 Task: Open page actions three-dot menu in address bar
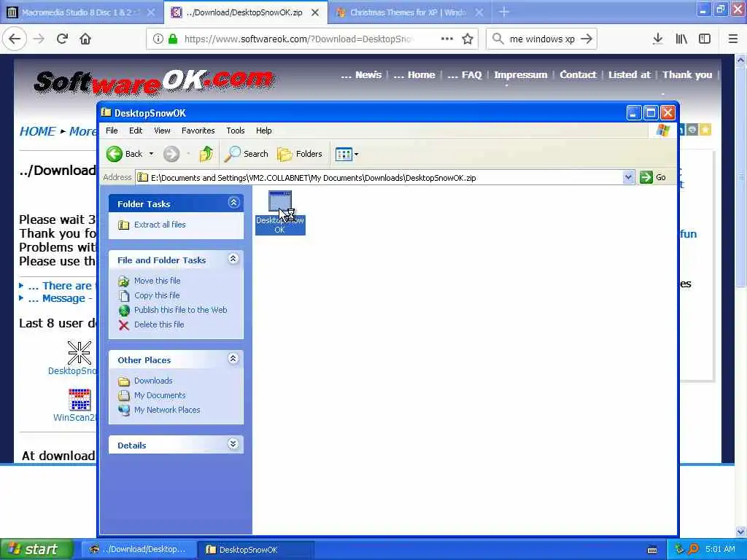(x=447, y=39)
